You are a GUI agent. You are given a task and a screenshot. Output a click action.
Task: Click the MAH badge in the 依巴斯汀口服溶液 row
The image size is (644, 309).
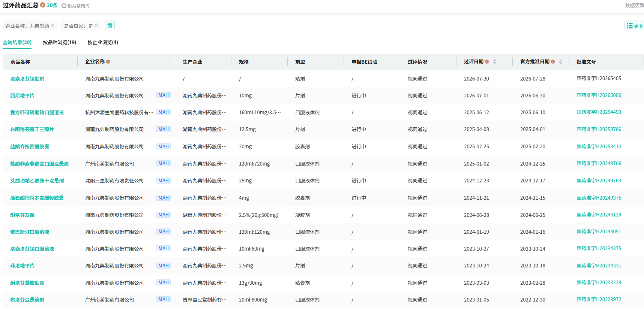[x=164, y=232]
